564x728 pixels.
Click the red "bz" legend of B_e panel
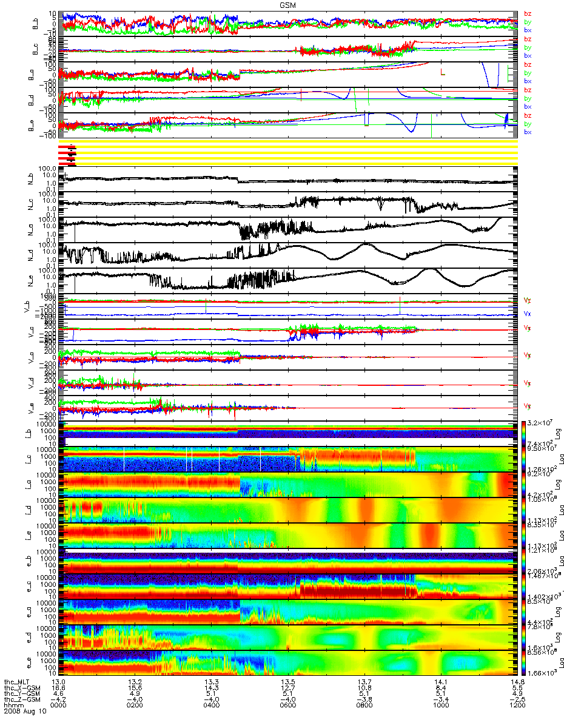(528, 115)
